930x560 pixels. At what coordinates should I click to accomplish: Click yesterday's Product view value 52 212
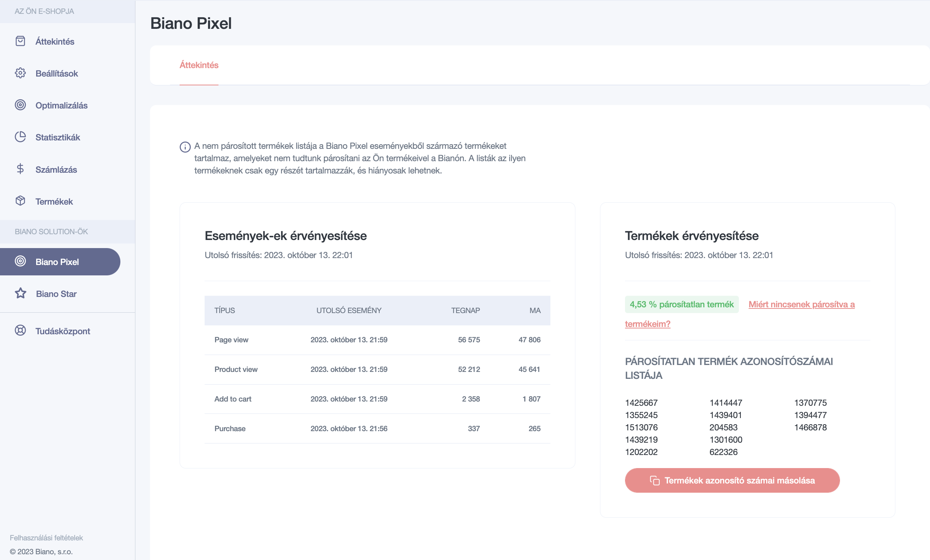(469, 369)
